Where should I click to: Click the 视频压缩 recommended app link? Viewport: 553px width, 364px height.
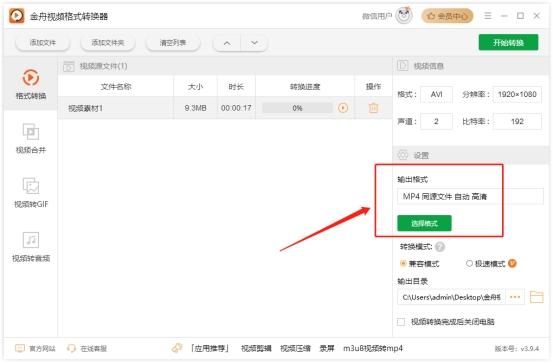tap(295, 348)
